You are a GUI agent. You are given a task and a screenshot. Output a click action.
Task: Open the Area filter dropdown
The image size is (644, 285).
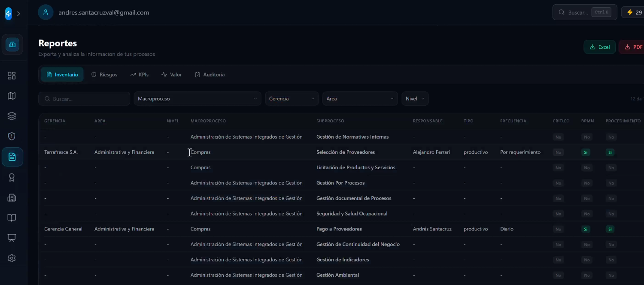click(360, 99)
